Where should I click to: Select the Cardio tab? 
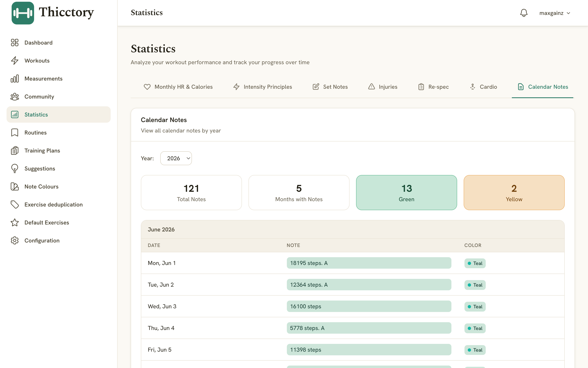point(483,87)
